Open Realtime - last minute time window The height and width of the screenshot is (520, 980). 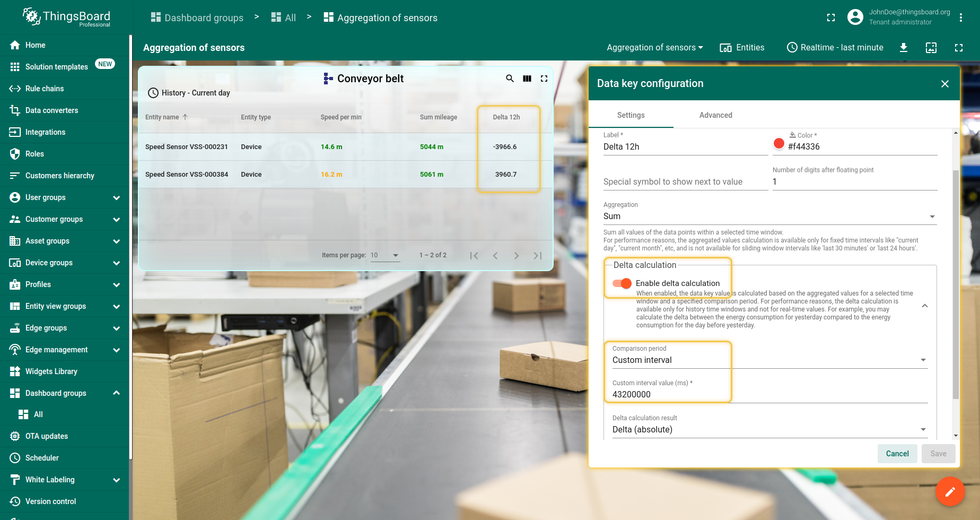(835, 48)
